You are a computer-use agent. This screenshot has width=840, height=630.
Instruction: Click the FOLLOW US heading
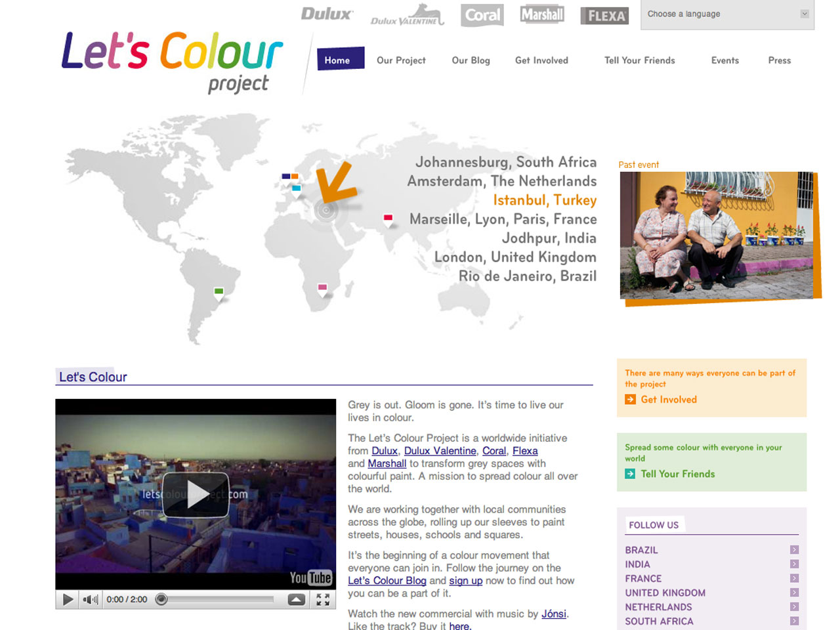tap(654, 525)
